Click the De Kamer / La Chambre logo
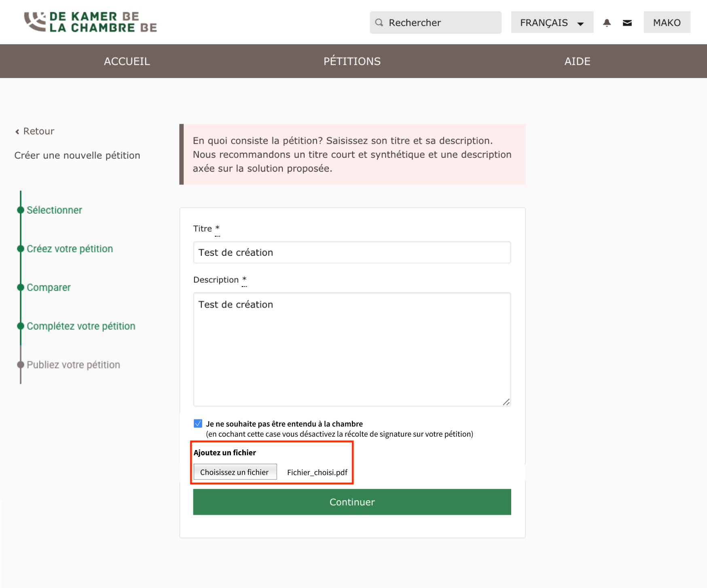Viewport: 707px width, 588px height. click(x=91, y=22)
